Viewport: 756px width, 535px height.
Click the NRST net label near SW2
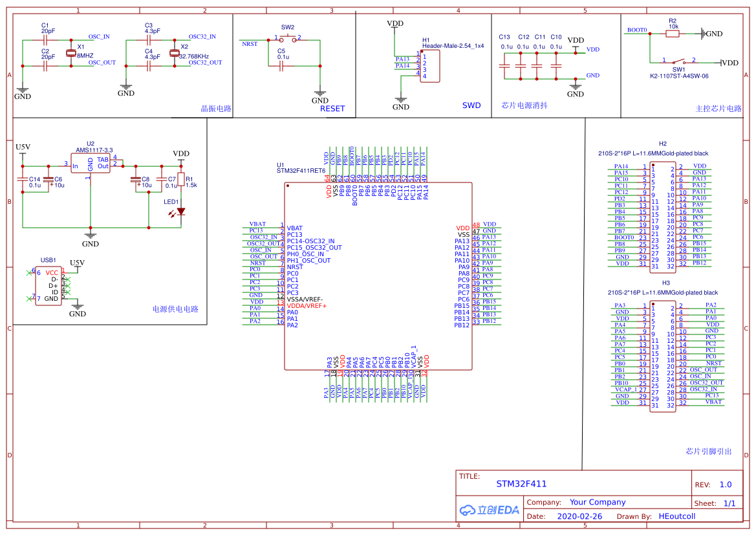(x=250, y=44)
